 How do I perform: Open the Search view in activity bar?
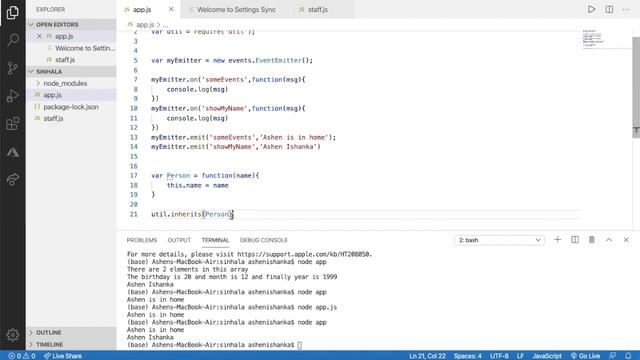coord(13,40)
